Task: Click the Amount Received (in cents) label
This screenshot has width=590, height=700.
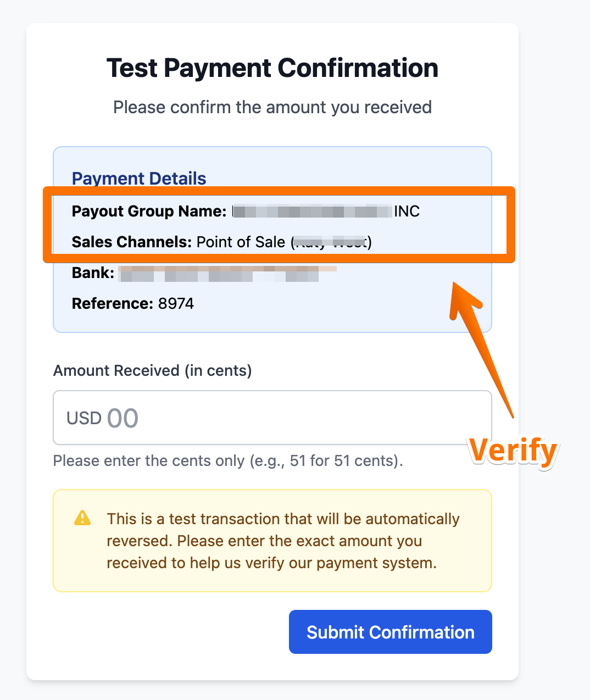Action: click(152, 370)
